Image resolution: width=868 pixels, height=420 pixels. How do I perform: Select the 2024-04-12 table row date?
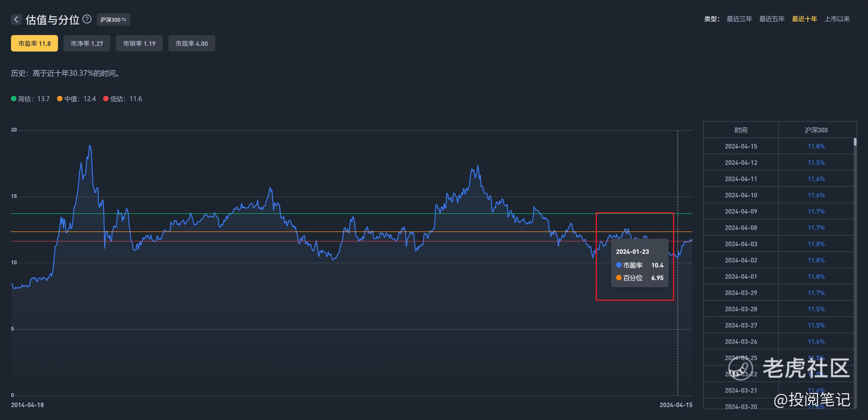[x=741, y=162]
